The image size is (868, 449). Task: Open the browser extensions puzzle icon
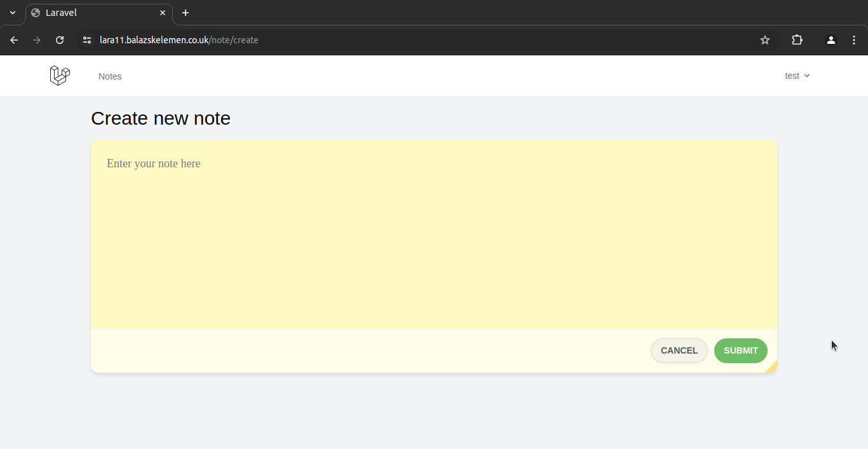(x=797, y=40)
